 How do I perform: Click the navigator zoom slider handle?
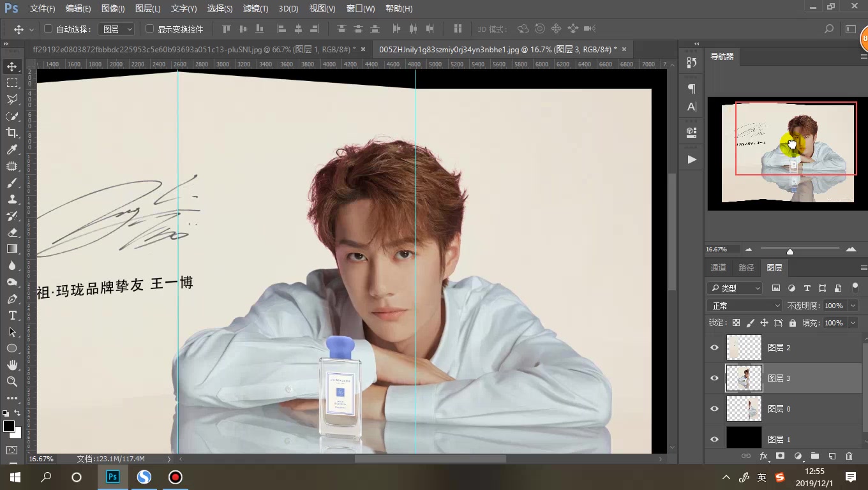(x=790, y=251)
